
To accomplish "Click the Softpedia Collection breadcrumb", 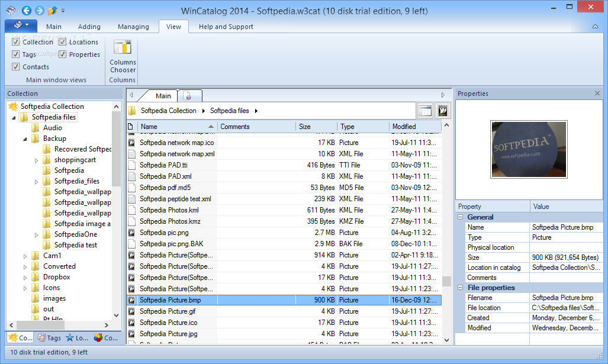I will click(x=168, y=111).
